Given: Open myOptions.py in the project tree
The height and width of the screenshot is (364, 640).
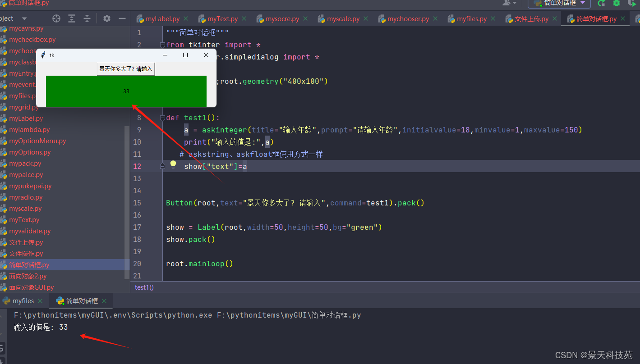Looking at the screenshot, I should (30, 152).
